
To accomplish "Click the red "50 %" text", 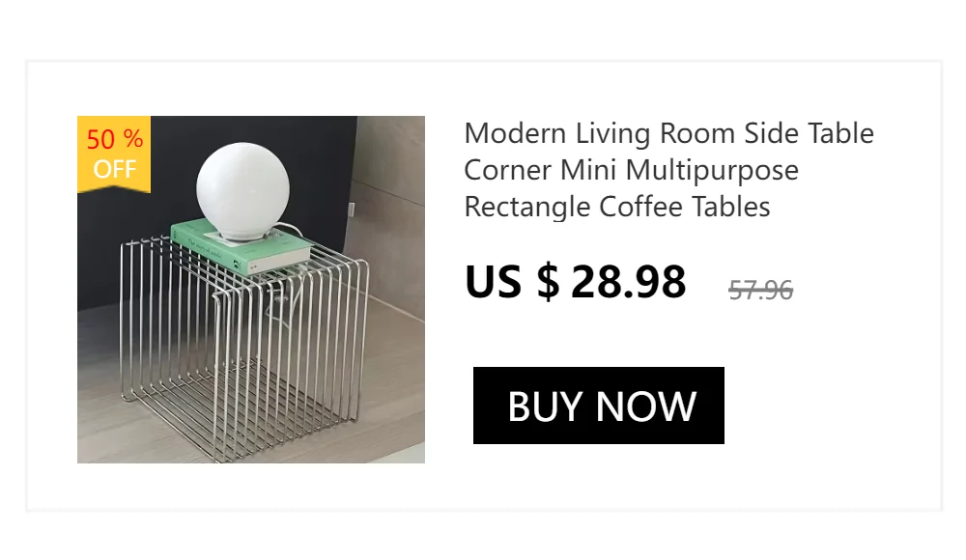I will click(115, 139).
